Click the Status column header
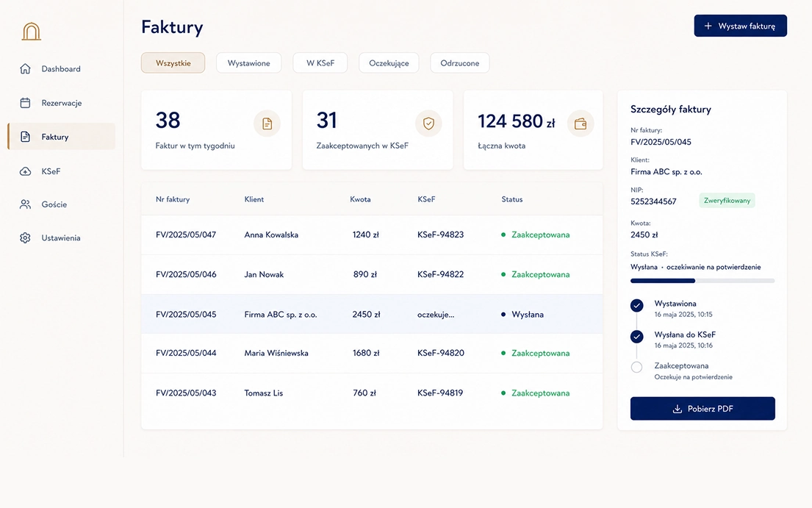812x508 pixels. pyautogui.click(x=512, y=199)
